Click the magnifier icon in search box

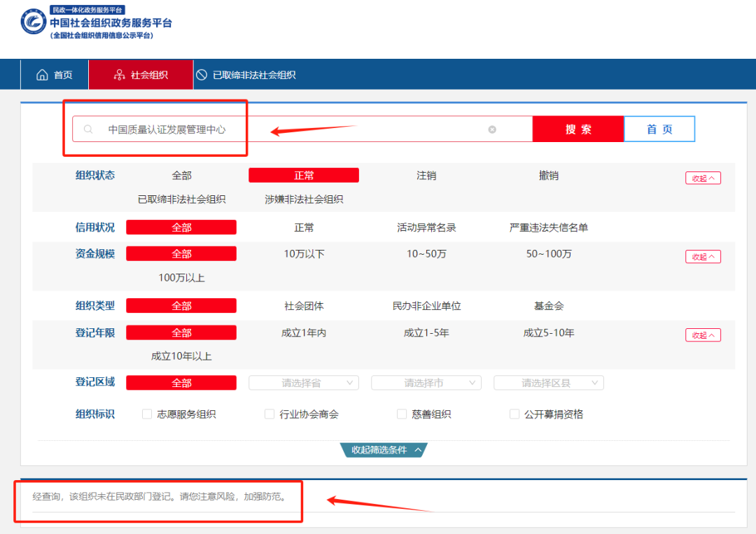pos(88,129)
